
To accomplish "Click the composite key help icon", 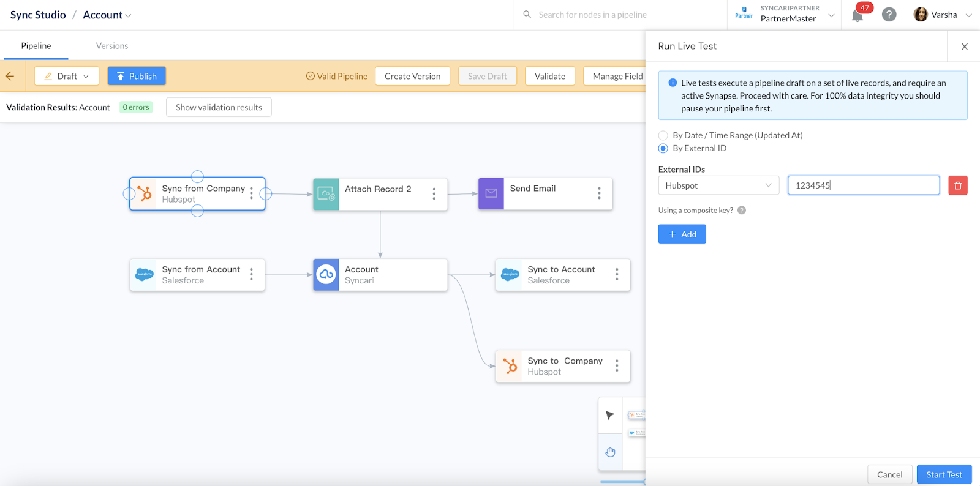I will click(742, 210).
